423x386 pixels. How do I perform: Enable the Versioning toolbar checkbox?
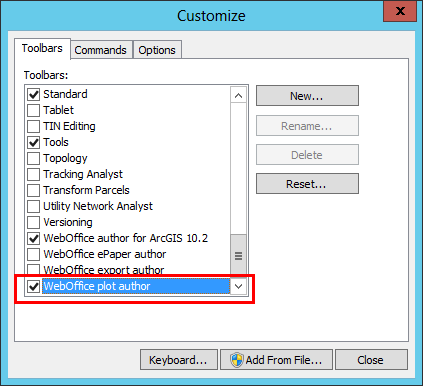click(x=33, y=222)
